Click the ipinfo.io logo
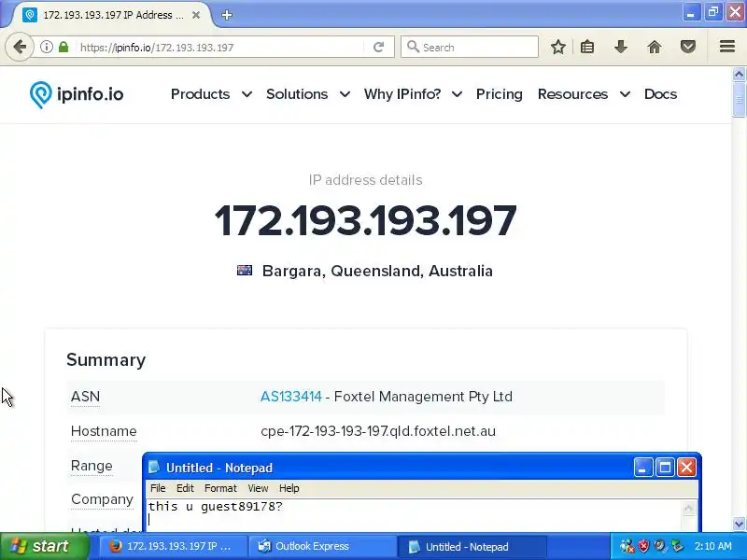 pyautogui.click(x=77, y=94)
